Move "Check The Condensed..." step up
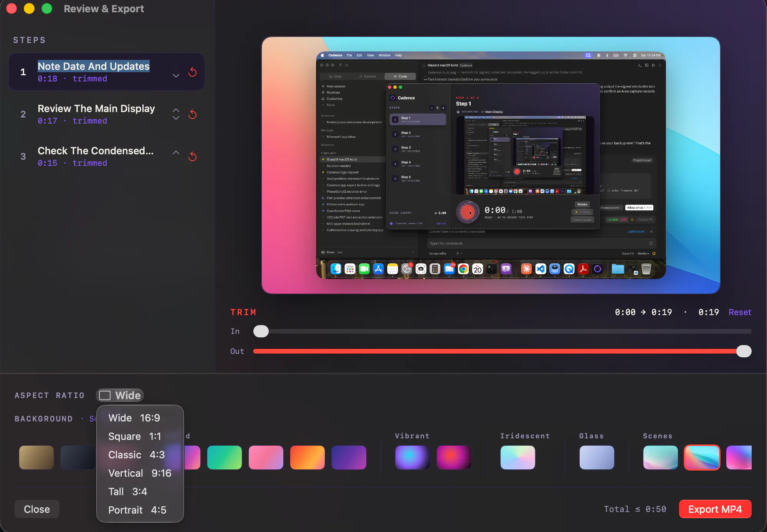The image size is (767, 532). 176,152
